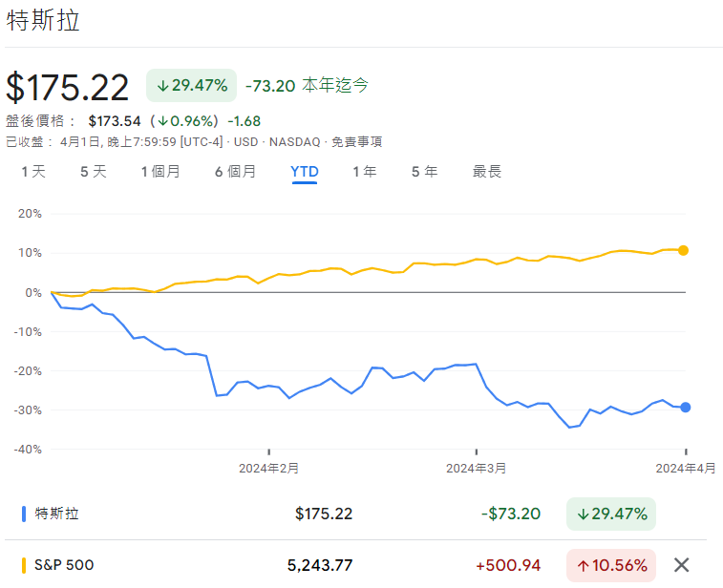Remove S&P 500 comparison with X icon
The width and height of the screenshot is (723, 588).
[x=681, y=565]
